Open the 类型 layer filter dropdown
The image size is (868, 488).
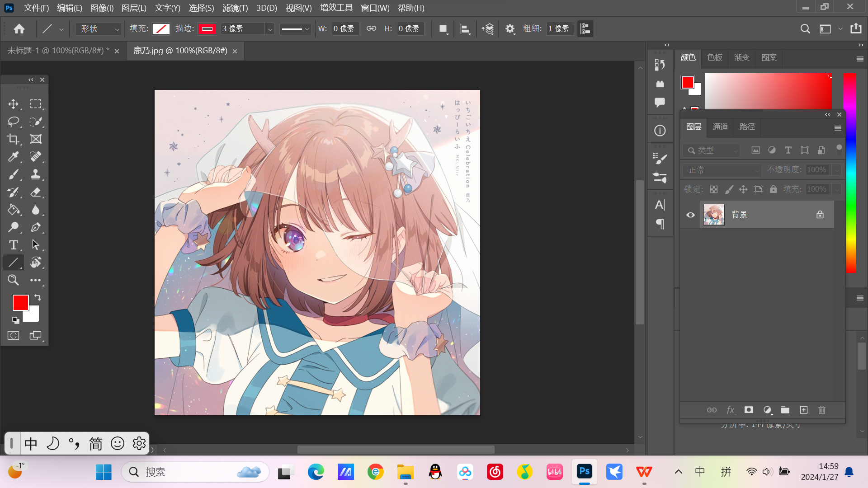point(711,150)
